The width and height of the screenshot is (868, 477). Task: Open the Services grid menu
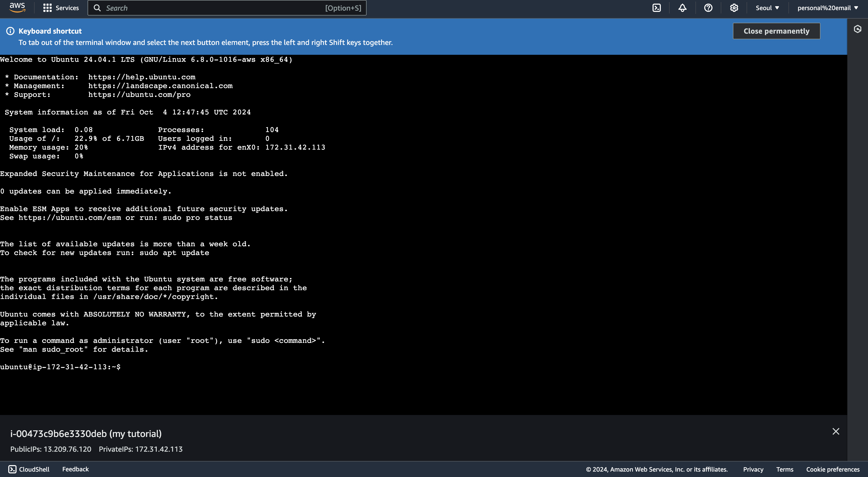tap(48, 8)
